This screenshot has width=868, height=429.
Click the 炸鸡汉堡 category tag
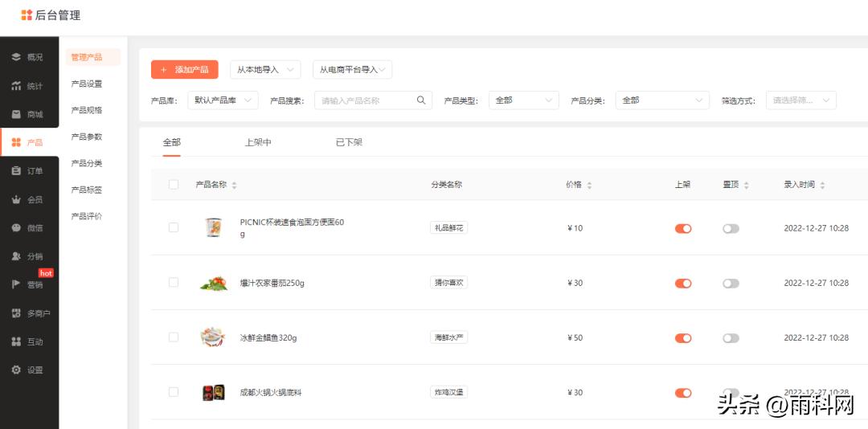[449, 392]
